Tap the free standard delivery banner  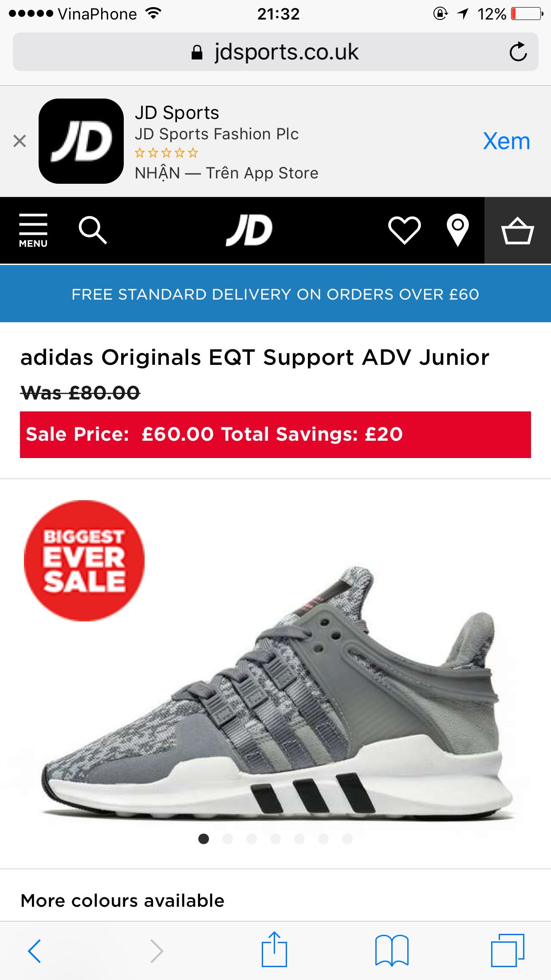(x=275, y=294)
